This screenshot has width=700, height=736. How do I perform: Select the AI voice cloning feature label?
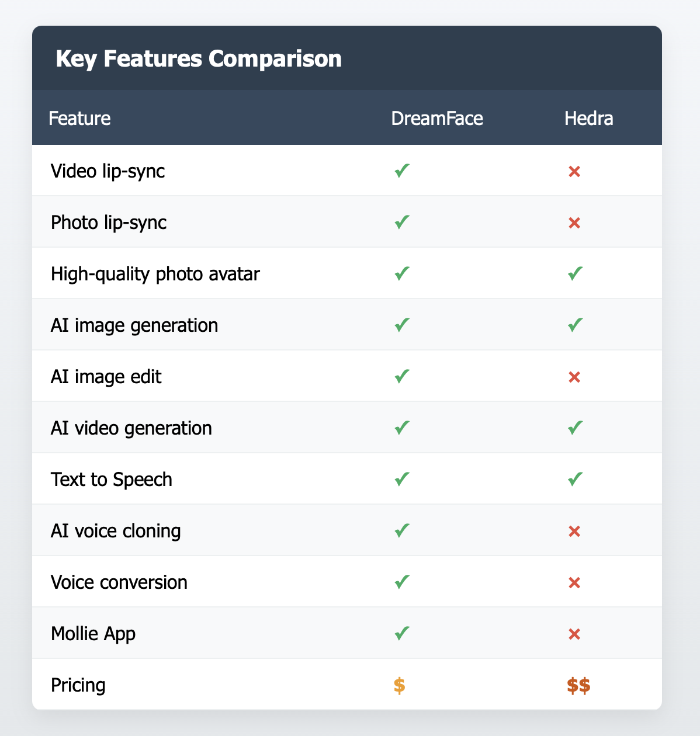coord(116,531)
